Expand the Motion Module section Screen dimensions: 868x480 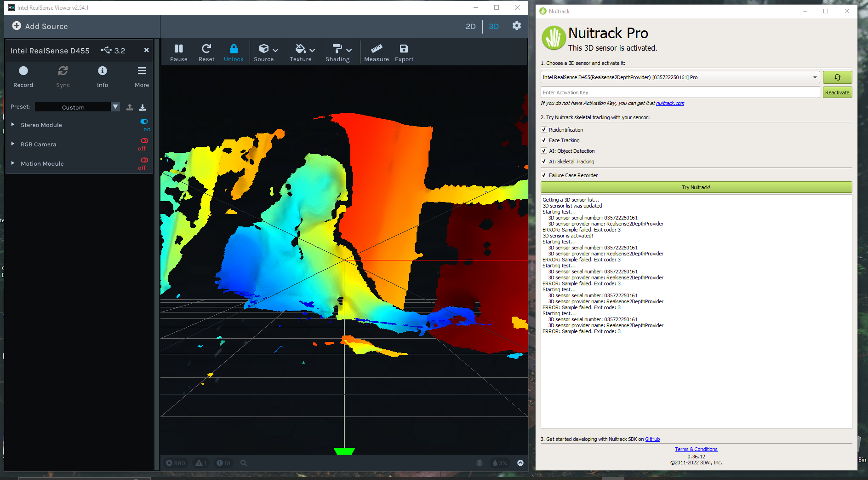pyautogui.click(x=13, y=163)
